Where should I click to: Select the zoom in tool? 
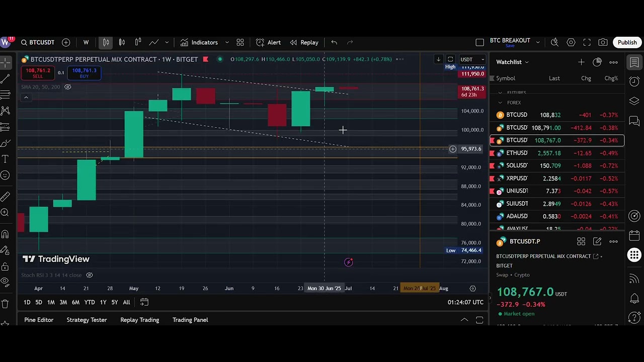5,213
